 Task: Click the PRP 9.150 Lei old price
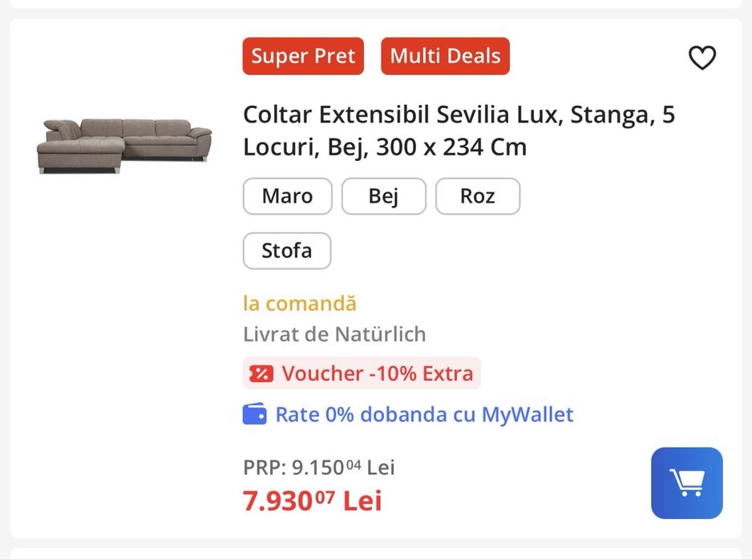click(318, 467)
